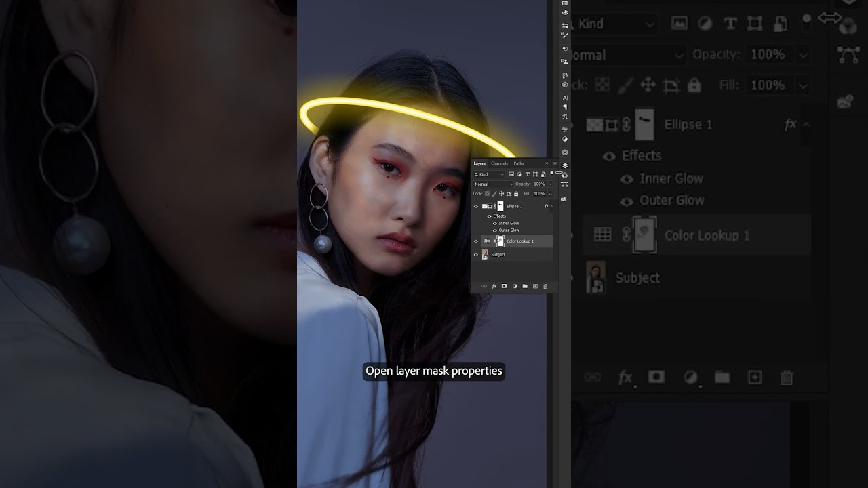Open the Clone Source stamp icon in dock

point(565,61)
